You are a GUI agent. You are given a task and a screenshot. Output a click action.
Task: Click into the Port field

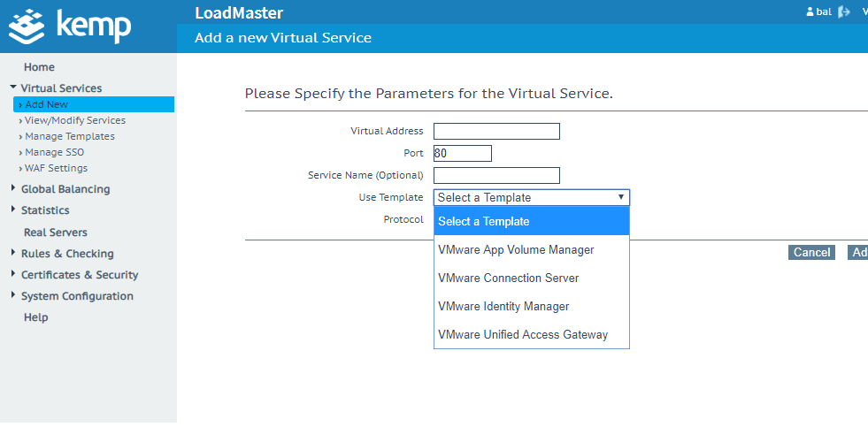tap(462, 153)
